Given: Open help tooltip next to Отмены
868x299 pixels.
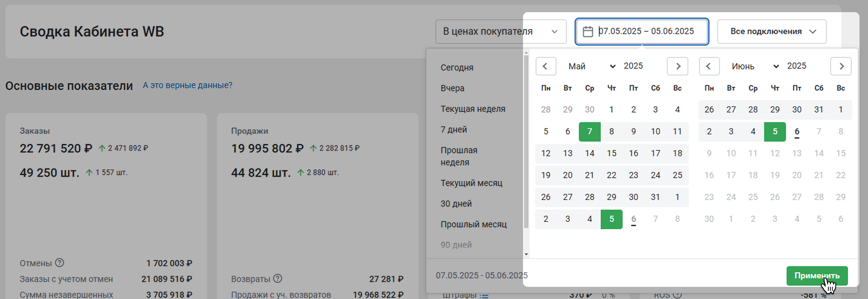Looking at the screenshot, I should click(x=60, y=263).
